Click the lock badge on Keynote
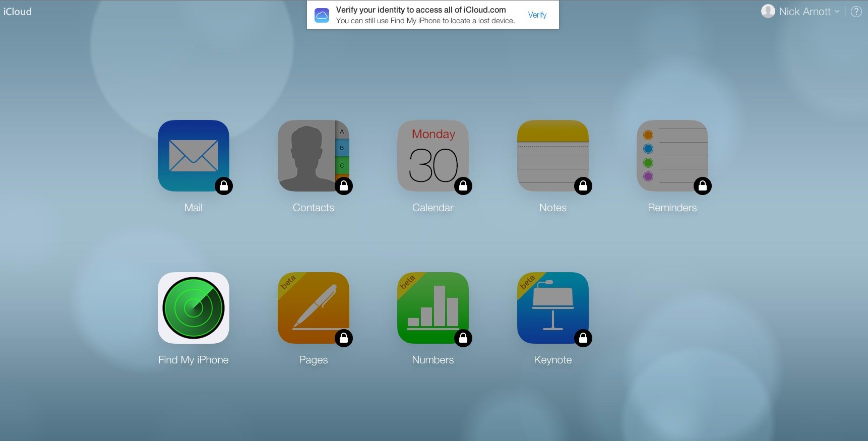The width and height of the screenshot is (868, 441). coord(583,338)
